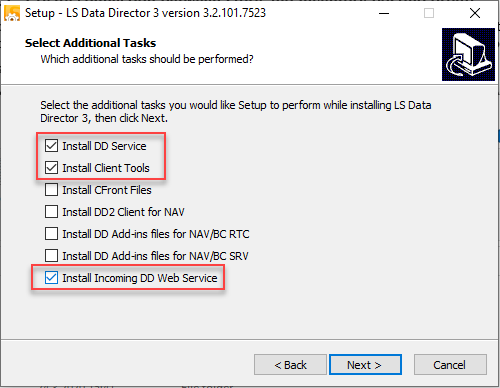Check DD Add-ins files for NAV/BC SRV
Screen dimensions: 500x388
51,256
